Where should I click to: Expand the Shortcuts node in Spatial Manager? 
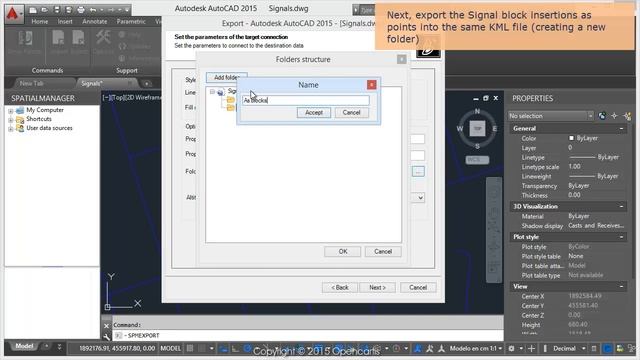tap(11, 120)
